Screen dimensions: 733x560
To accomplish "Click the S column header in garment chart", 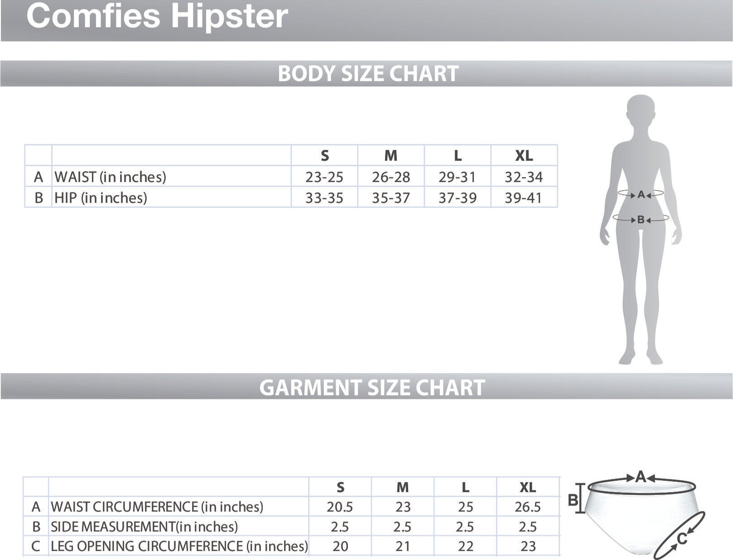I will [x=340, y=488].
